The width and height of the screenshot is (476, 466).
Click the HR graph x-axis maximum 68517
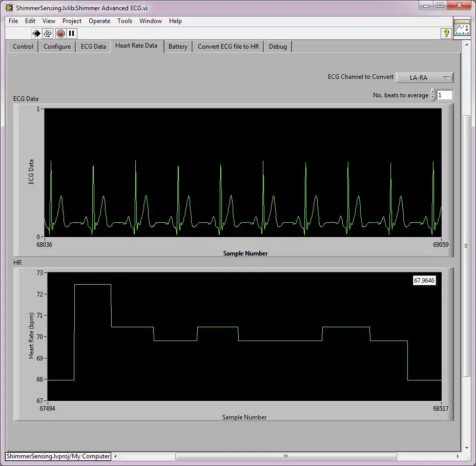(441, 408)
